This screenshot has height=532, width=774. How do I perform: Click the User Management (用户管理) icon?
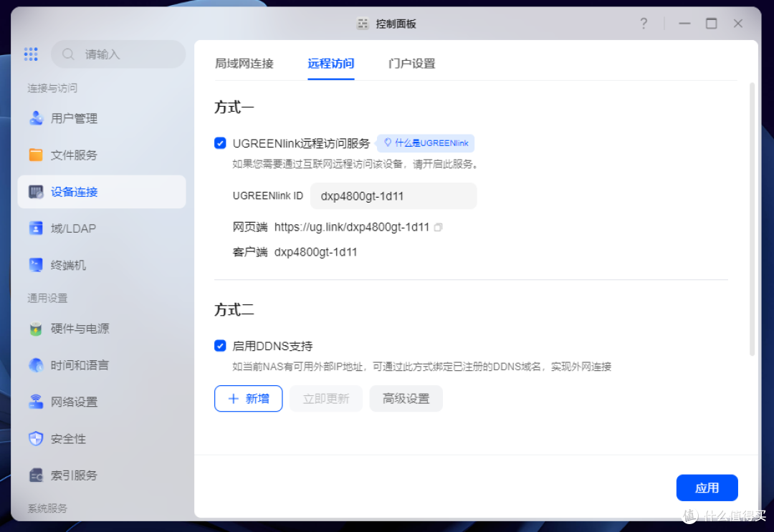(36, 118)
